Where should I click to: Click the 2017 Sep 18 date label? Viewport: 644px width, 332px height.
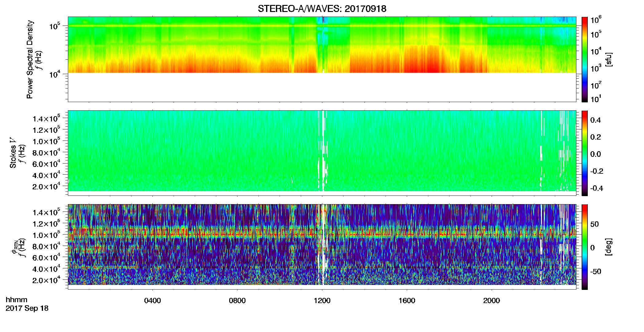point(27,308)
